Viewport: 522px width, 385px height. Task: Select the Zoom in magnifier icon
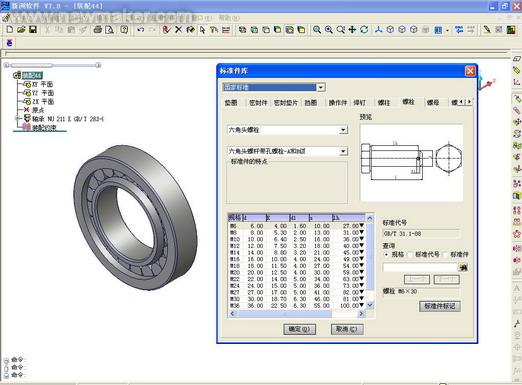tap(317, 30)
